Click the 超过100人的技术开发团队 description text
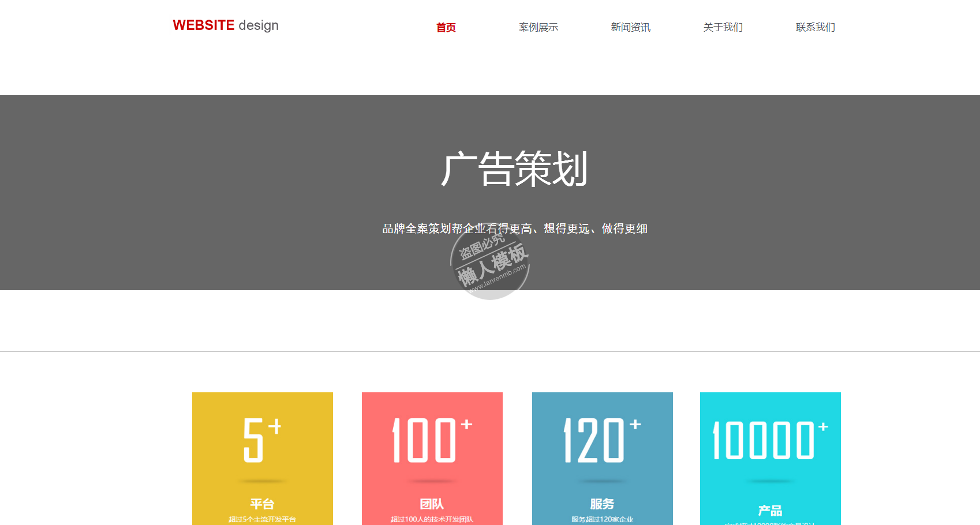980x525 pixels. coord(432,519)
